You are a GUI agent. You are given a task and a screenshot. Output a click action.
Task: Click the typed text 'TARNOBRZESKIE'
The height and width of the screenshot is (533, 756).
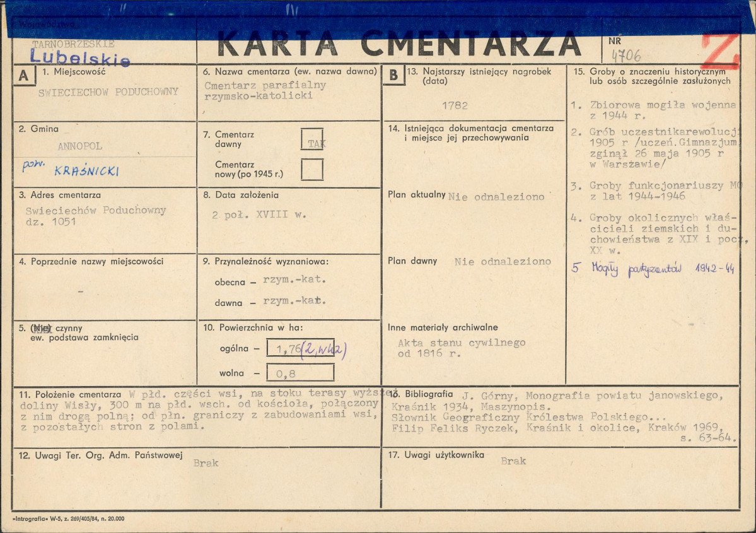click(73, 44)
